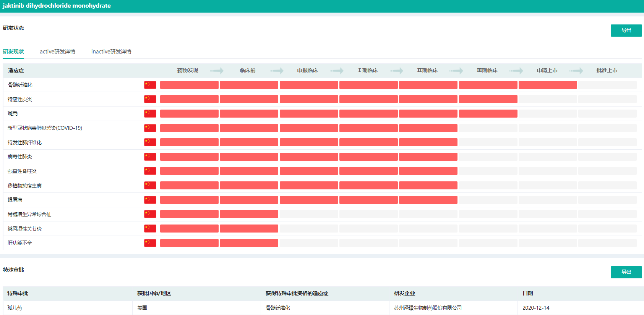Export the 特殊审批 table with 导出

[626, 272]
